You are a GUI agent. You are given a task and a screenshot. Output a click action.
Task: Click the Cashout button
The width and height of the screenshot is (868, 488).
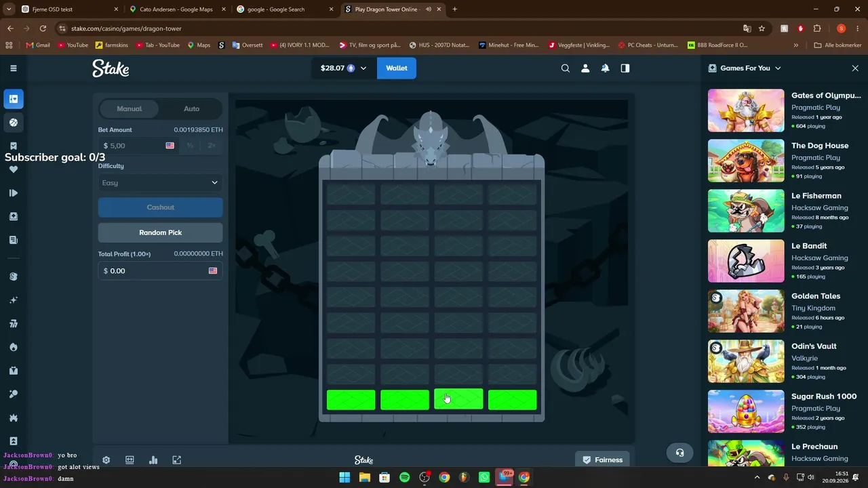(160, 207)
